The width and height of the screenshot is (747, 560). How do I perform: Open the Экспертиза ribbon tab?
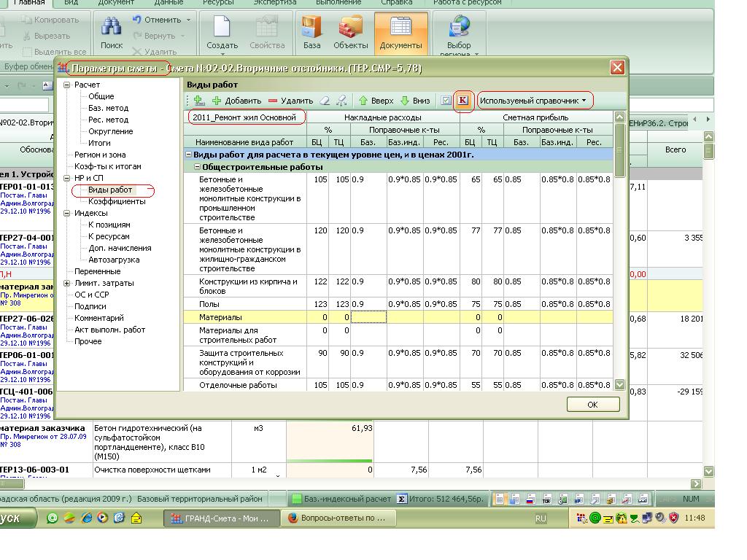point(274,2)
